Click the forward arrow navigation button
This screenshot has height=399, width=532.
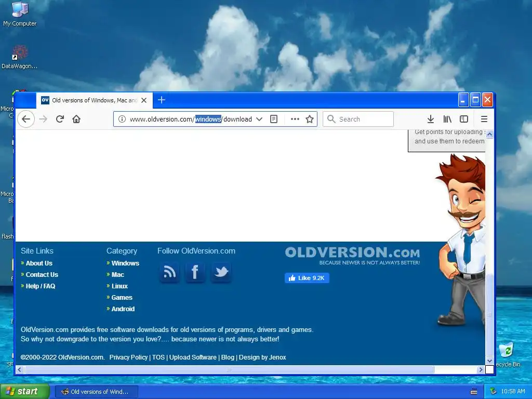pos(43,119)
